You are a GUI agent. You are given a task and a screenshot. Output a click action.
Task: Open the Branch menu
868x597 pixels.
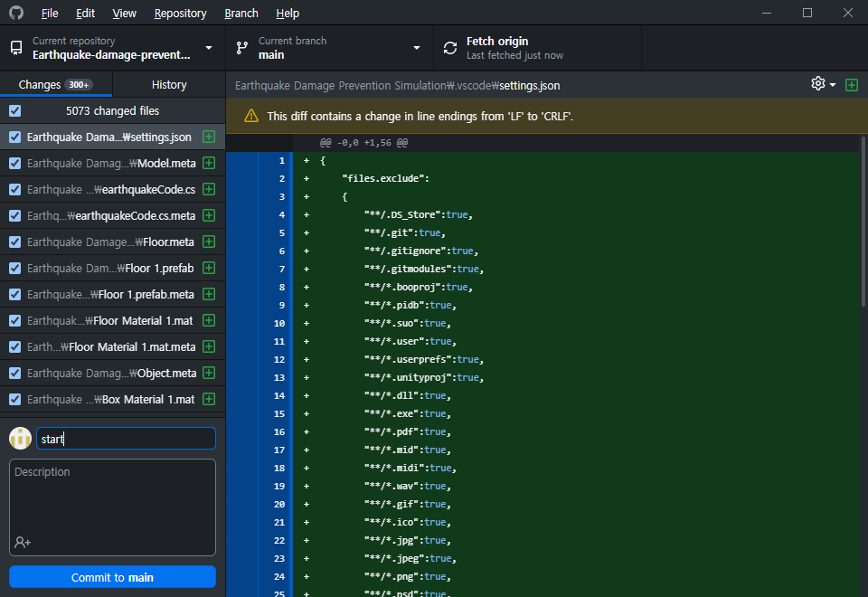[241, 13]
